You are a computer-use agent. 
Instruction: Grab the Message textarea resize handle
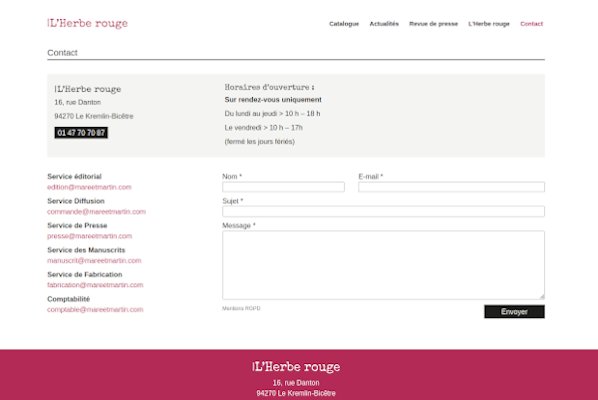coord(542,297)
